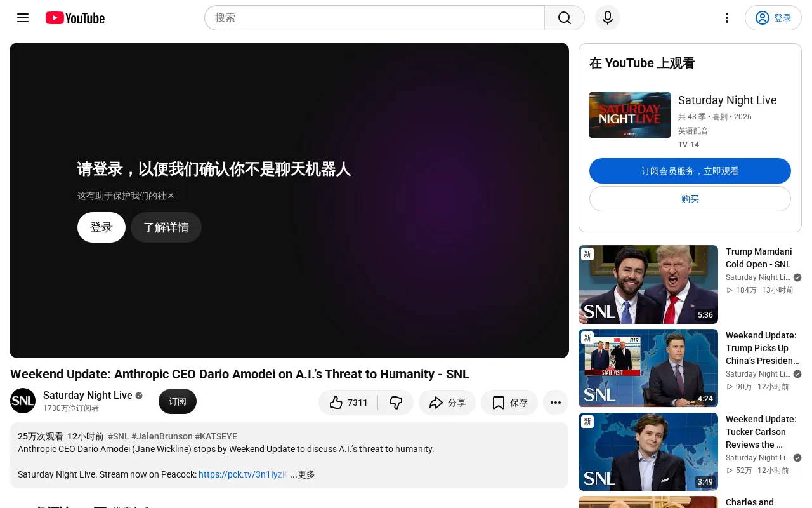Open the pck.tv Peacock link

243,474
